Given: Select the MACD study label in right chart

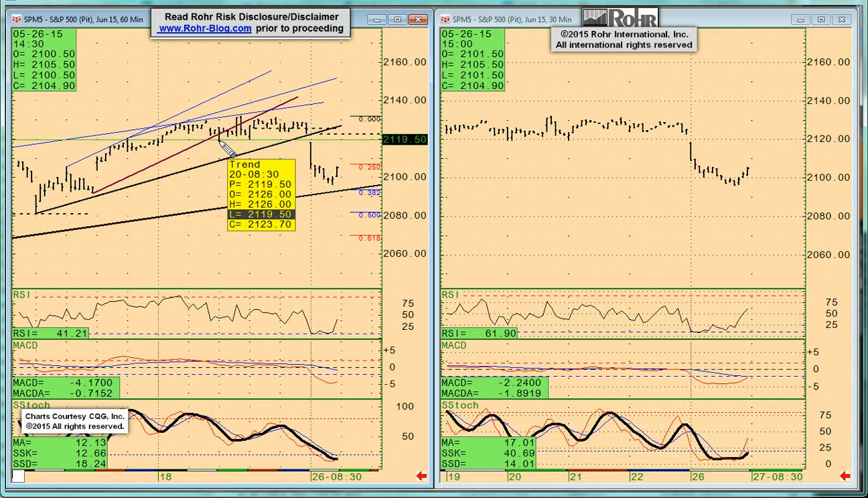Looking at the screenshot, I should click(454, 345).
